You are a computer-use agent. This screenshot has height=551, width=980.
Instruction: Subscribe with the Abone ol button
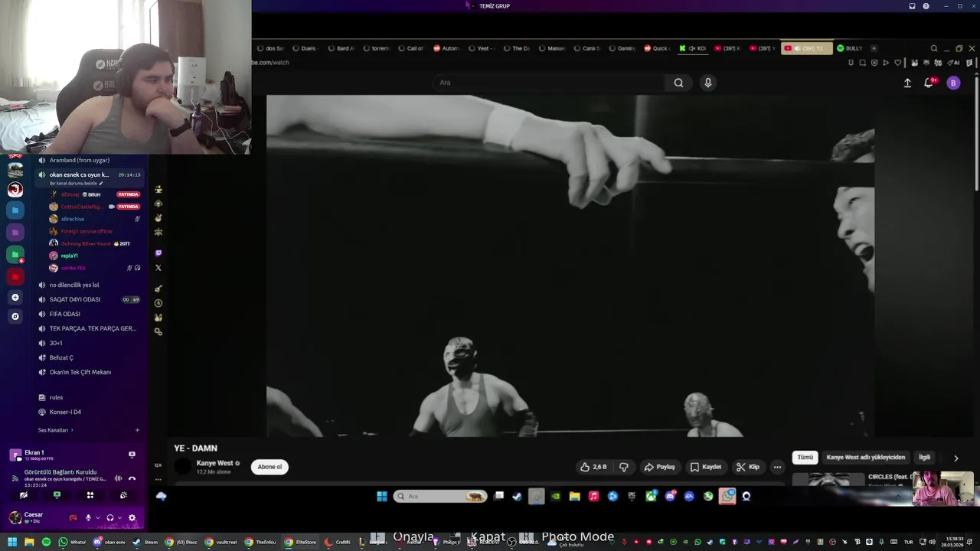(269, 467)
